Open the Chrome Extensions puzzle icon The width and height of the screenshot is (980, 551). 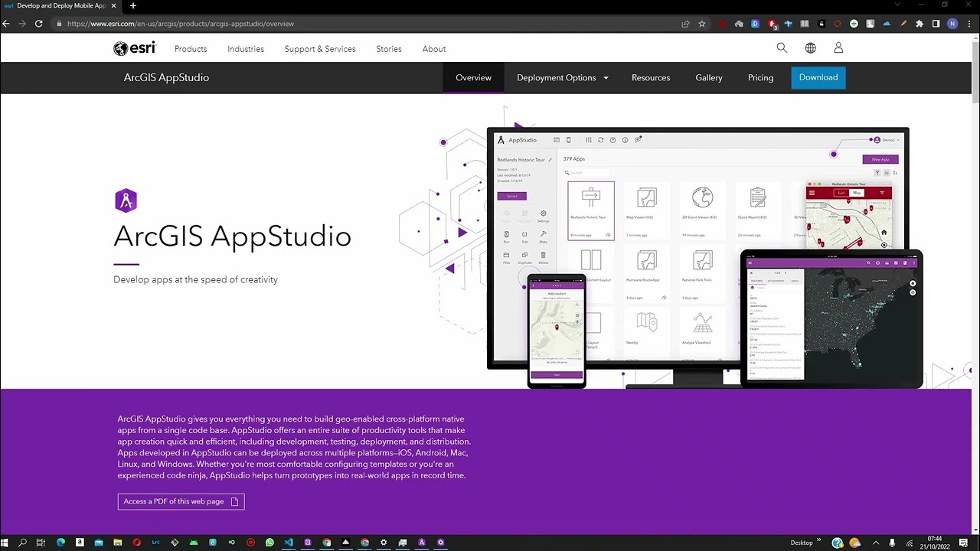(x=920, y=24)
